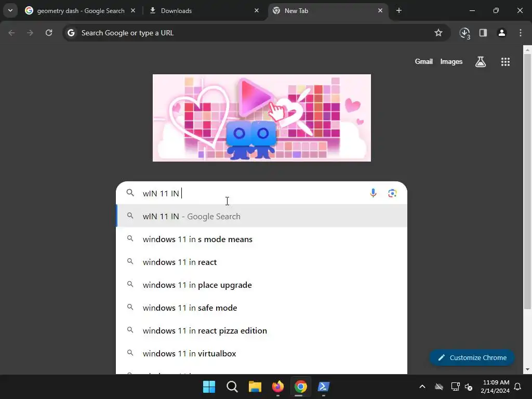Toggle the side panel
Screen dimensions: 532x399
483,33
